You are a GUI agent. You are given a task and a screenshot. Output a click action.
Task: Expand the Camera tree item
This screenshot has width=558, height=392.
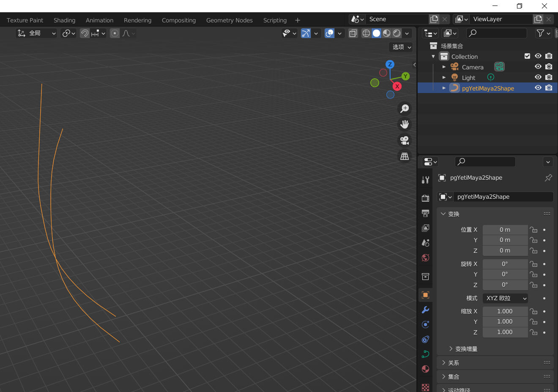coord(444,67)
